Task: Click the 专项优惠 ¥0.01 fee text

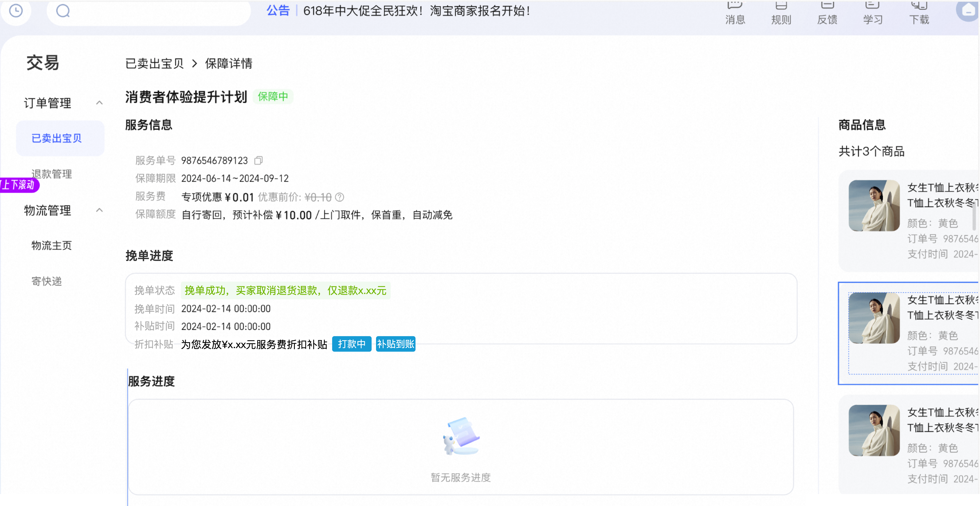Action: (x=218, y=197)
